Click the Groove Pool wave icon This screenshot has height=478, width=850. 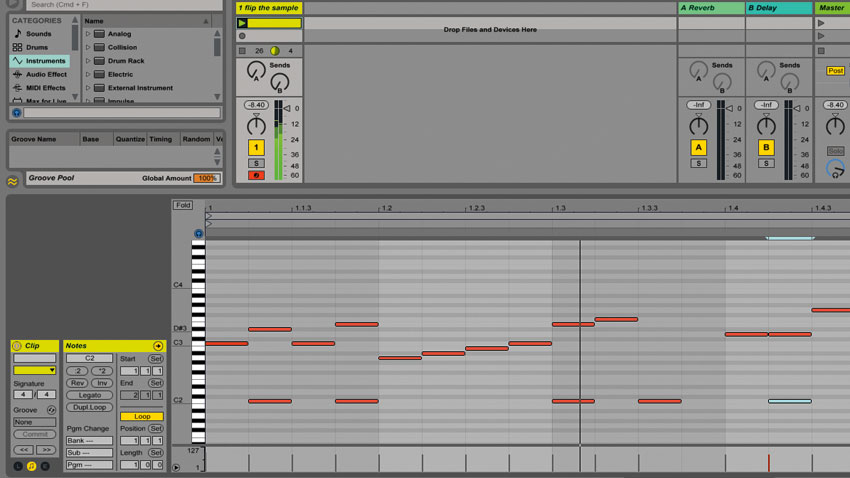pyautogui.click(x=12, y=182)
